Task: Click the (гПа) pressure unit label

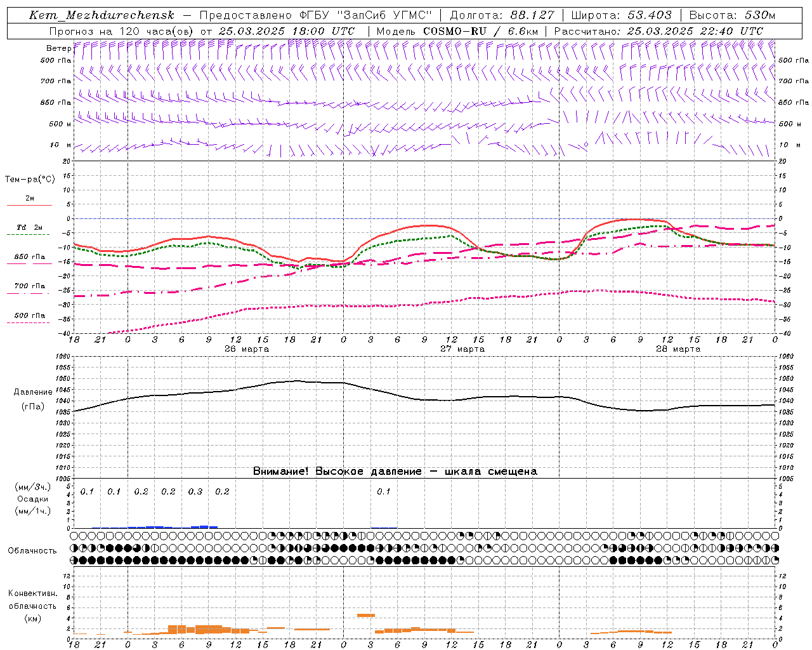Action: pyautogui.click(x=32, y=407)
